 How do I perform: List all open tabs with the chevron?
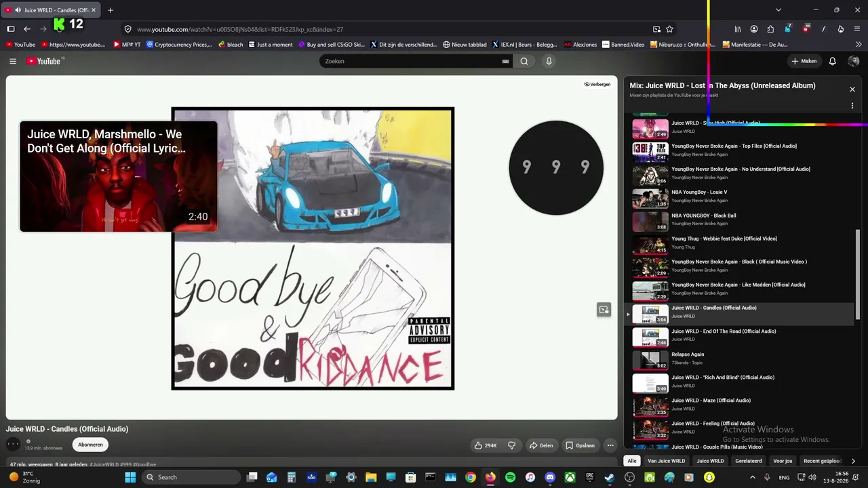tap(778, 10)
